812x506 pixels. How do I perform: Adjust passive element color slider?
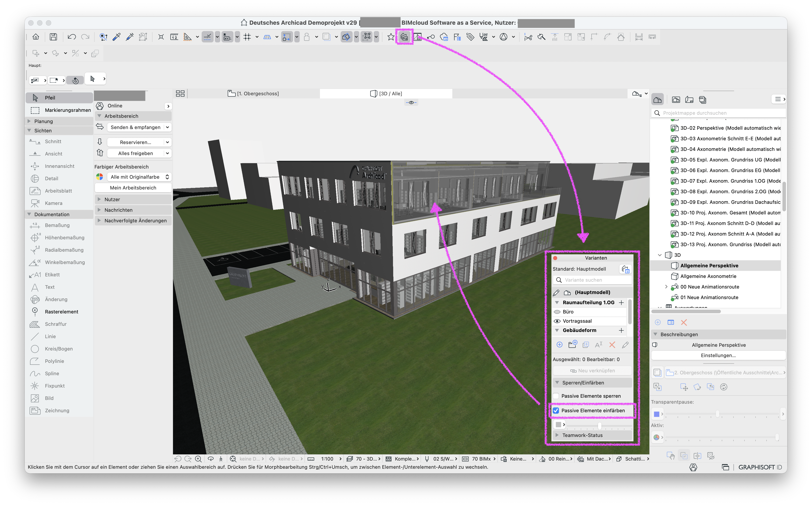pyautogui.click(x=600, y=426)
